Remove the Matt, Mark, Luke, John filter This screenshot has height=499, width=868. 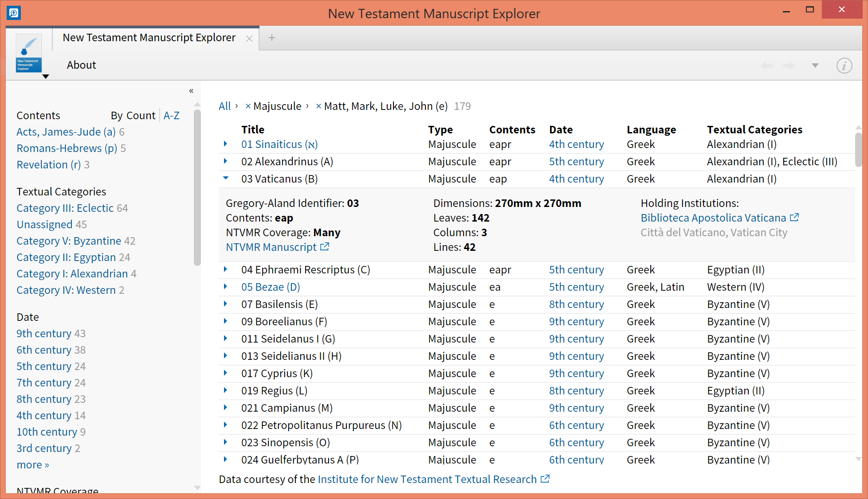point(318,106)
